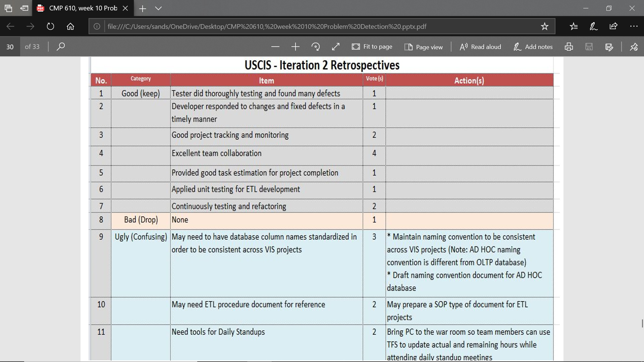Select 'Continuously testing and refactoring' item
This screenshot has height=362, width=644.
229,206
